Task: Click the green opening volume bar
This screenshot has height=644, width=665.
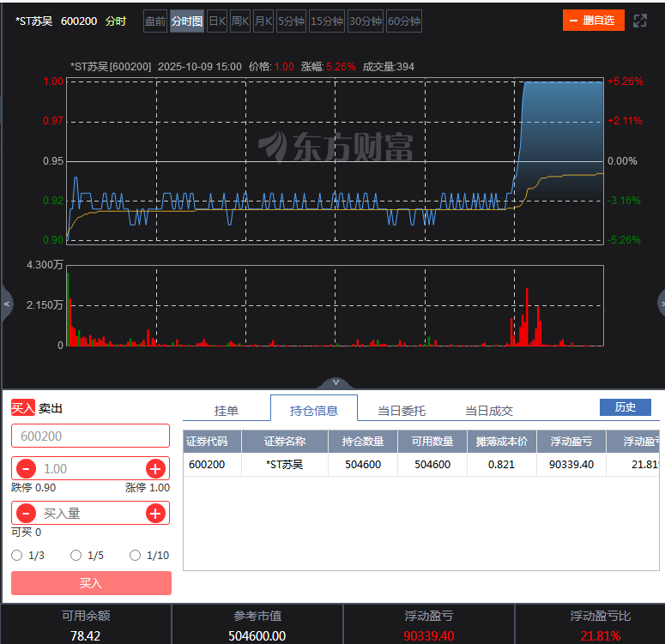Action: pos(68,310)
